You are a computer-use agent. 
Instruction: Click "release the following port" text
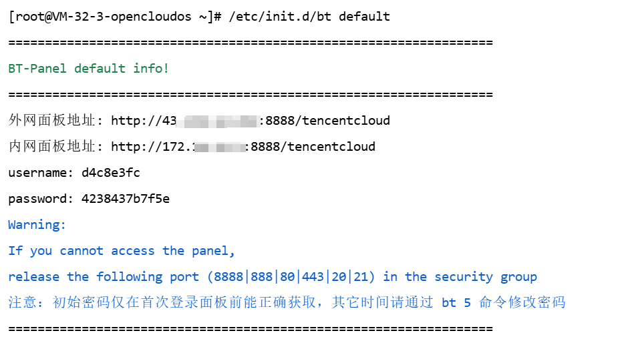pyautogui.click(x=104, y=277)
